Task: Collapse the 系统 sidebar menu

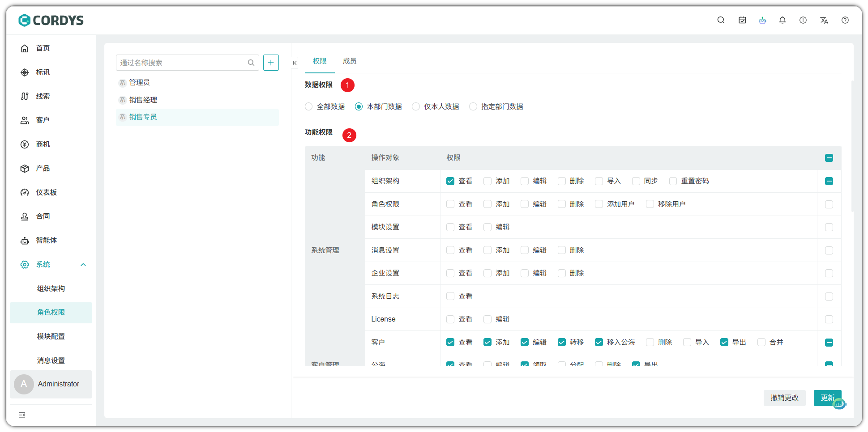Action: [83, 265]
